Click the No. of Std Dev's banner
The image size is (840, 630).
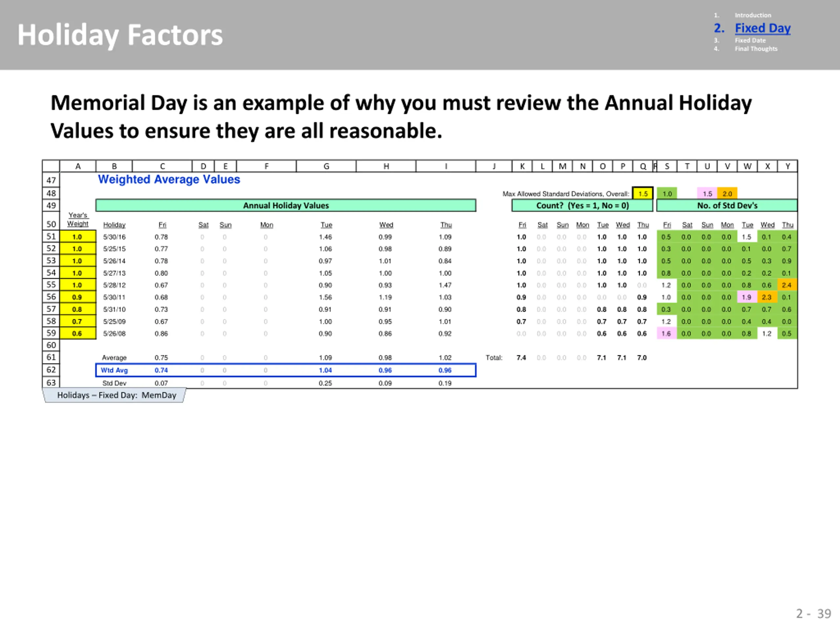pos(727,205)
